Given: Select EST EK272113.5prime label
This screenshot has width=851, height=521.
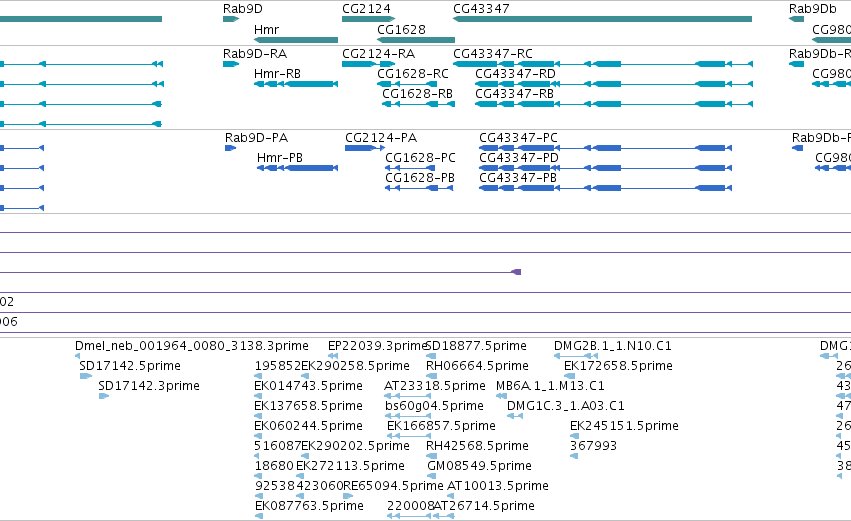Looking at the screenshot, I should (x=350, y=466).
